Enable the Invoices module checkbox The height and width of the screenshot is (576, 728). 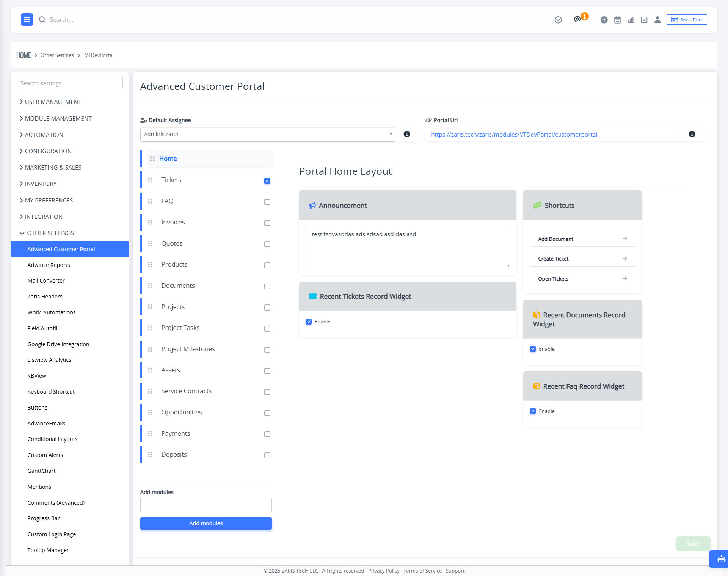[267, 223]
